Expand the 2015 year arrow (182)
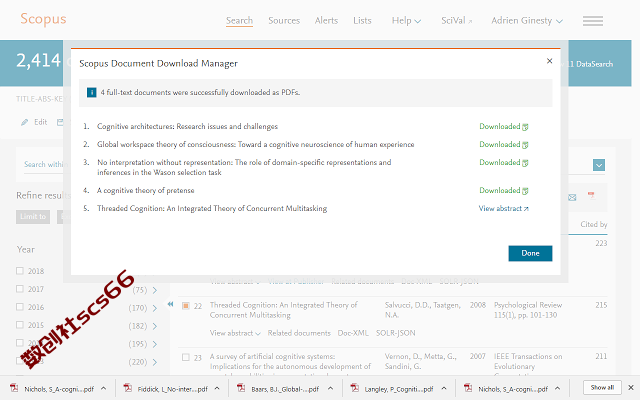The width and height of the screenshot is (640, 400). 155,326
